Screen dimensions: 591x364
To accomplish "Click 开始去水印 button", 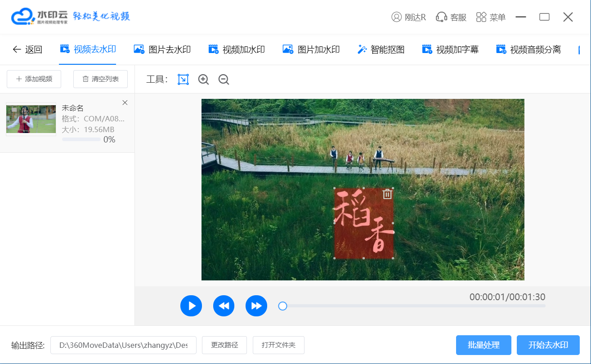I will 548,345.
